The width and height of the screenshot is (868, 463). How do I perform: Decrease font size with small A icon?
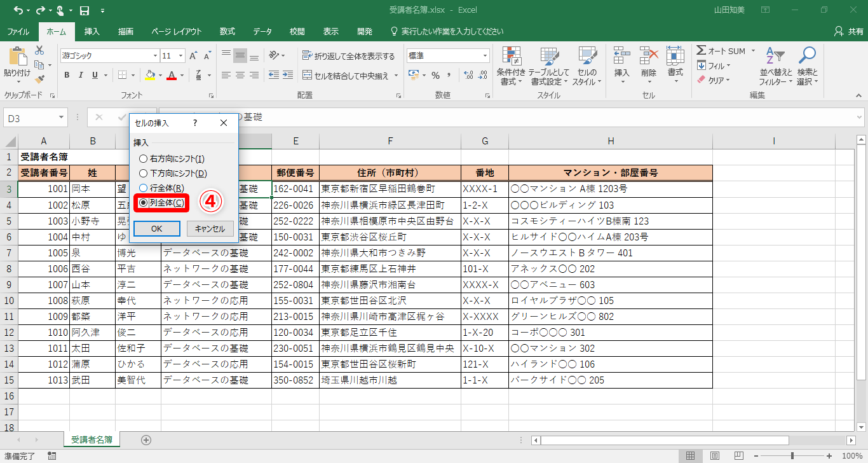[x=208, y=56]
